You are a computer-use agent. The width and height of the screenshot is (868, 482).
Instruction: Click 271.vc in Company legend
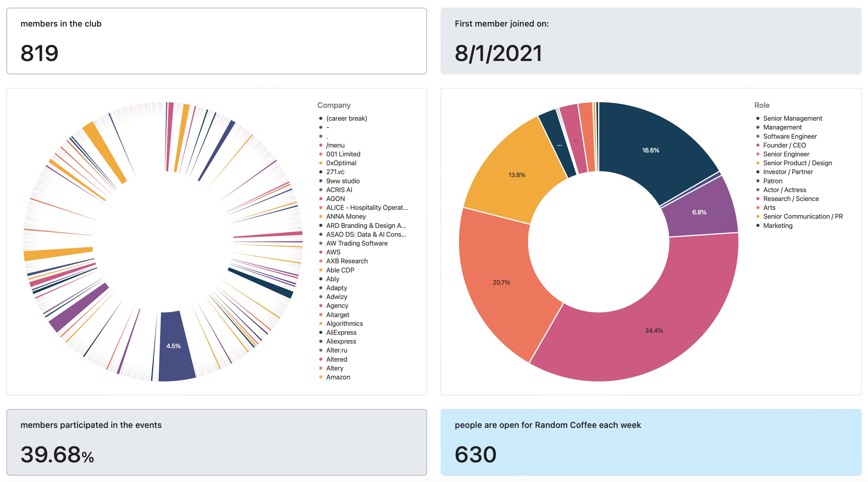[332, 172]
